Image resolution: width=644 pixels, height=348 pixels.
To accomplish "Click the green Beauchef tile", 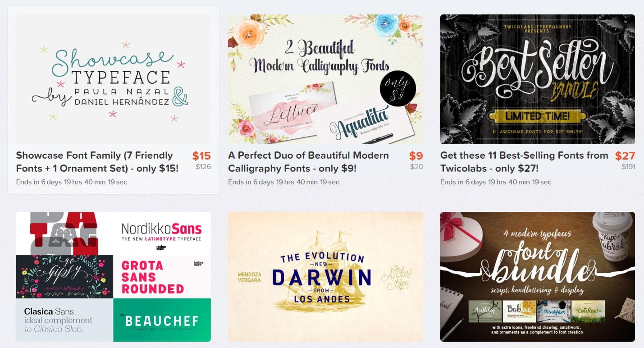I will 162,320.
